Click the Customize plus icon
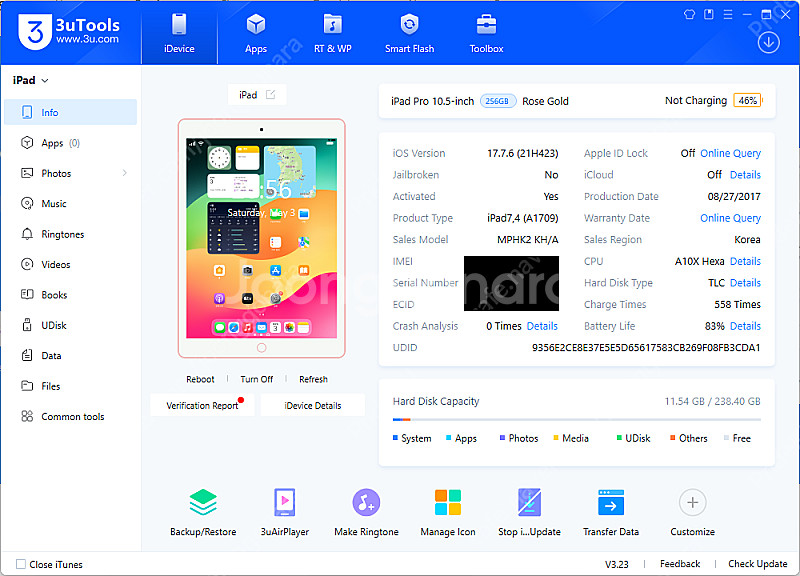The height and width of the screenshot is (576, 800). coord(692,503)
